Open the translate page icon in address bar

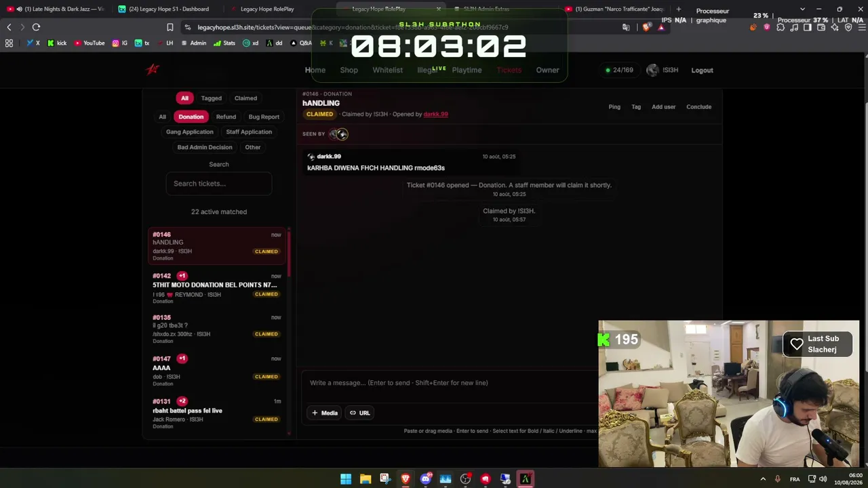[626, 27]
